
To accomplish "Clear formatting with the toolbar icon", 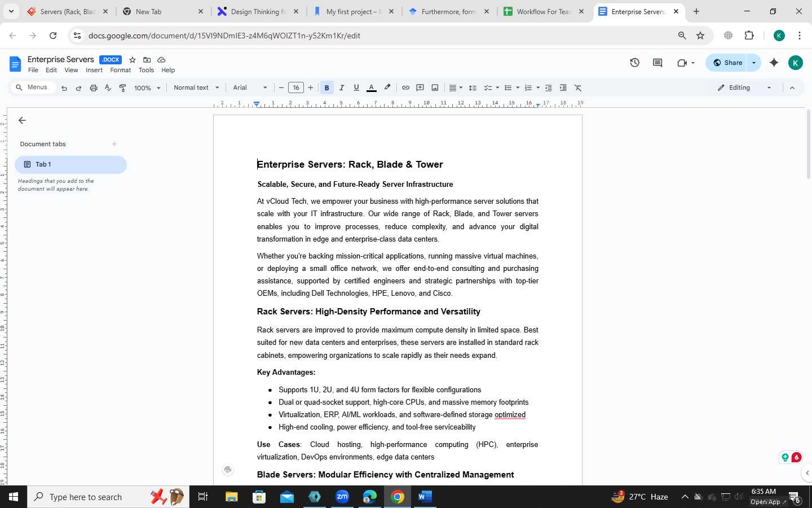I will click(578, 87).
